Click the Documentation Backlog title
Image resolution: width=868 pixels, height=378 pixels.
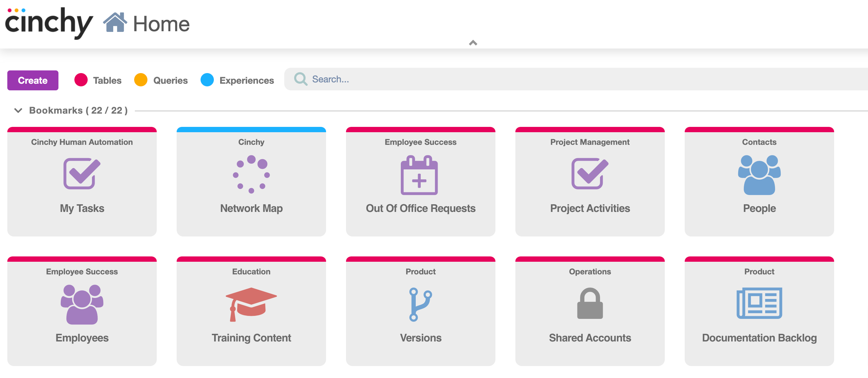(759, 338)
